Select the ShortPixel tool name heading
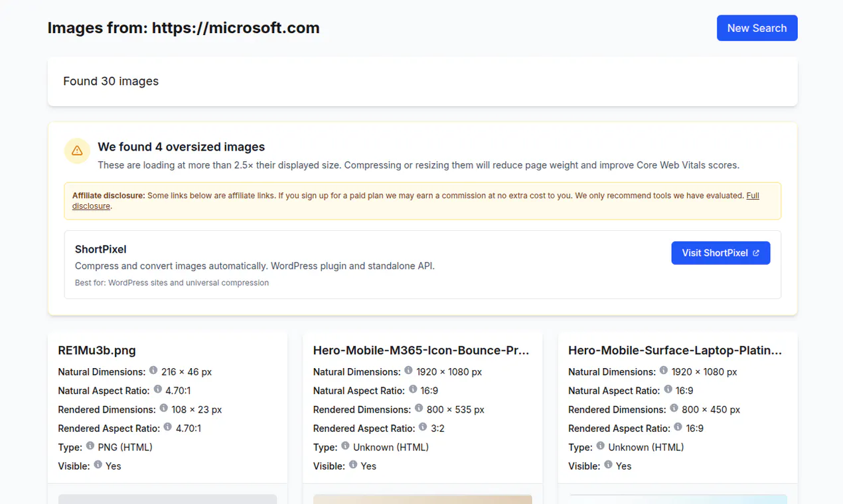This screenshot has width=843, height=504. tap(101, 249)
